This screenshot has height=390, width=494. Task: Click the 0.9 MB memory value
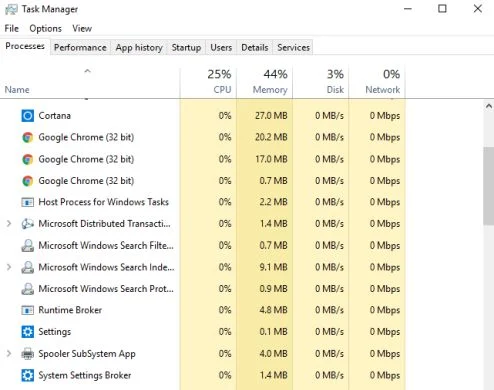(x=273, y=289)
